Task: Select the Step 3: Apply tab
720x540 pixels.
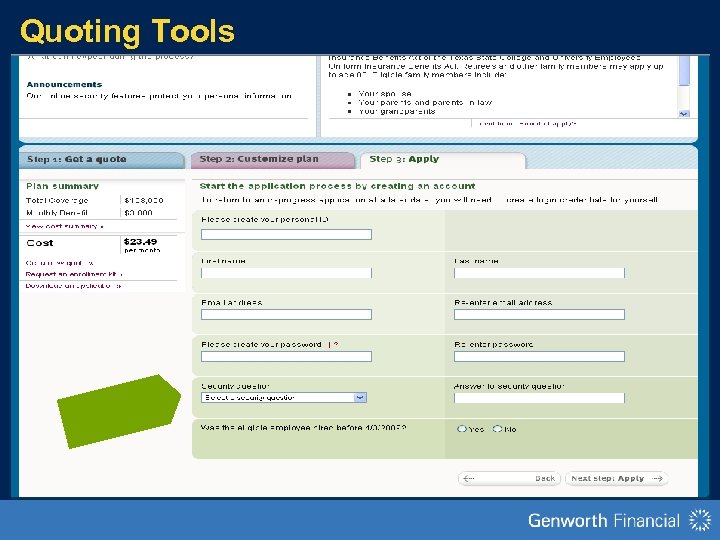Action: [x=443, y=160]
